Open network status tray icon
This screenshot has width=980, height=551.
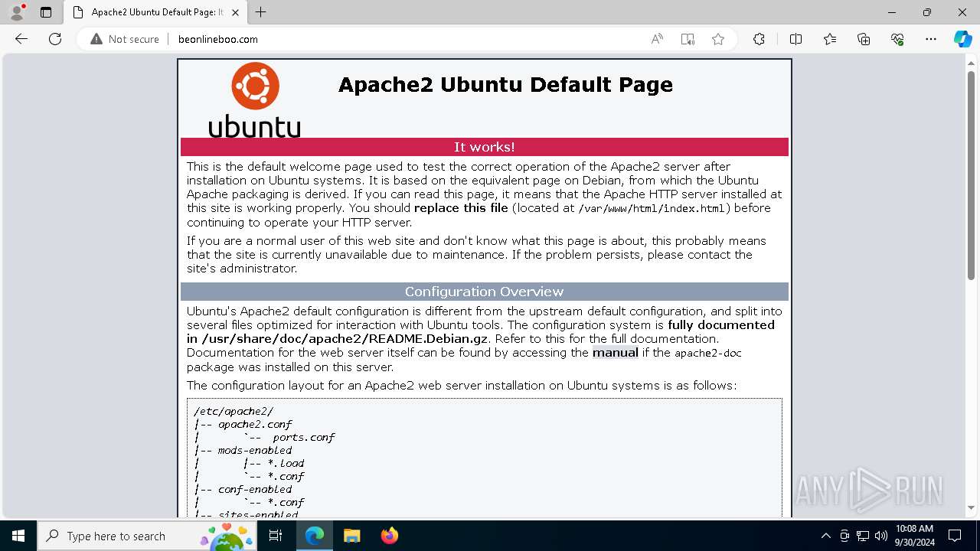[x=863, y=536]
